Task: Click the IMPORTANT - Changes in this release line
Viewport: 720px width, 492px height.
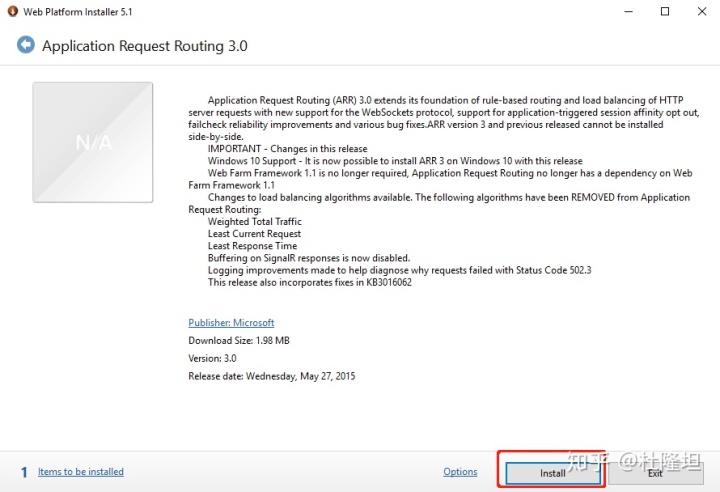Action: coord(287,149)
